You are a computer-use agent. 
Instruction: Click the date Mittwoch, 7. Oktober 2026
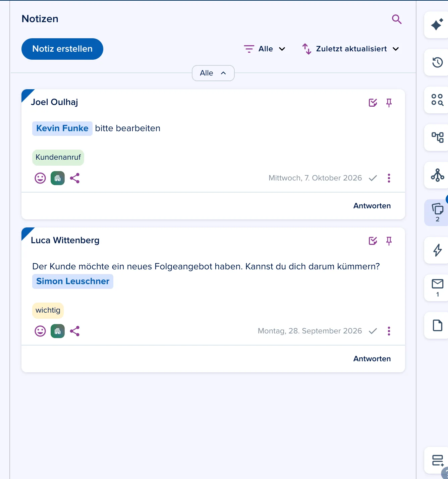(315, 178)
